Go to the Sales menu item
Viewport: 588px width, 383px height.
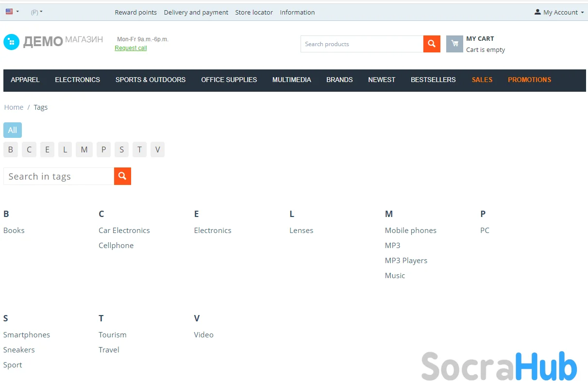pos(482,80)
